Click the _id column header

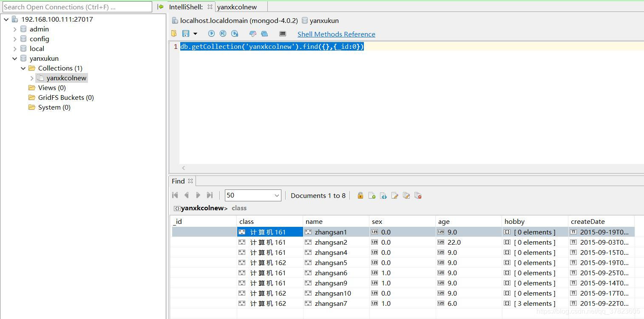204,221
